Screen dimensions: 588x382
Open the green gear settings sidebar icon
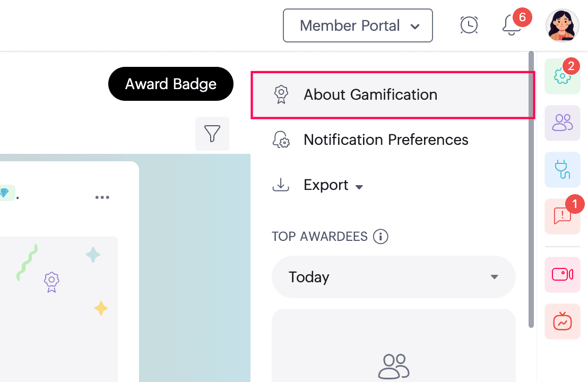(x=562, y=76)
